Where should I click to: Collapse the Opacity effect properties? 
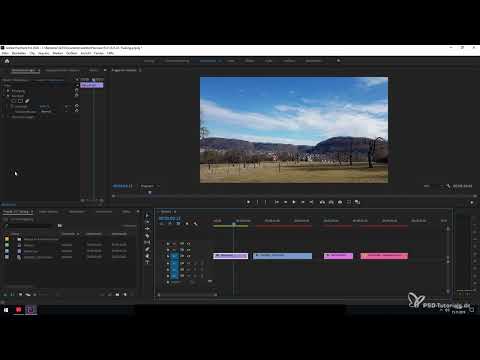(4, 96)
